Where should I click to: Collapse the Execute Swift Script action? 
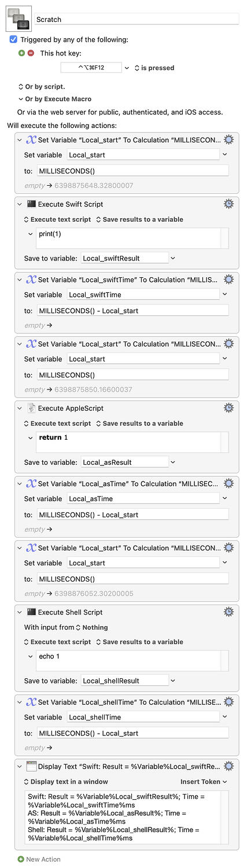(x=21, y=204)
